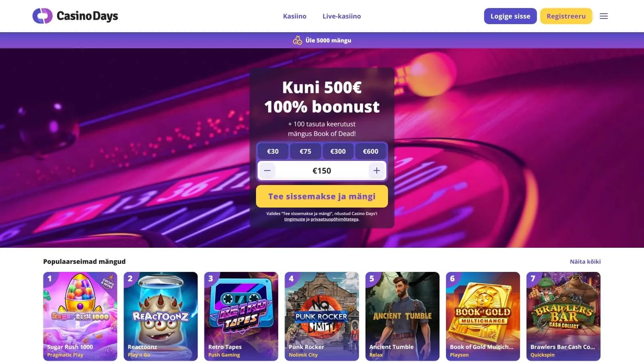Open Sugar Rush 1000 game thumbnail
This screenshot has height=362, width=644.
pyautogui.click(x=80, y=316)
